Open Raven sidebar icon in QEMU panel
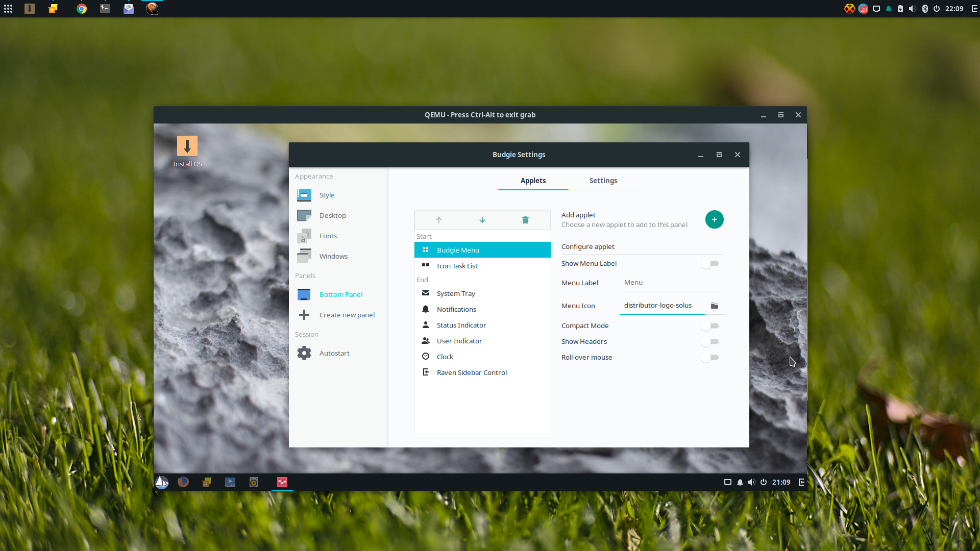 pos(801,482)
